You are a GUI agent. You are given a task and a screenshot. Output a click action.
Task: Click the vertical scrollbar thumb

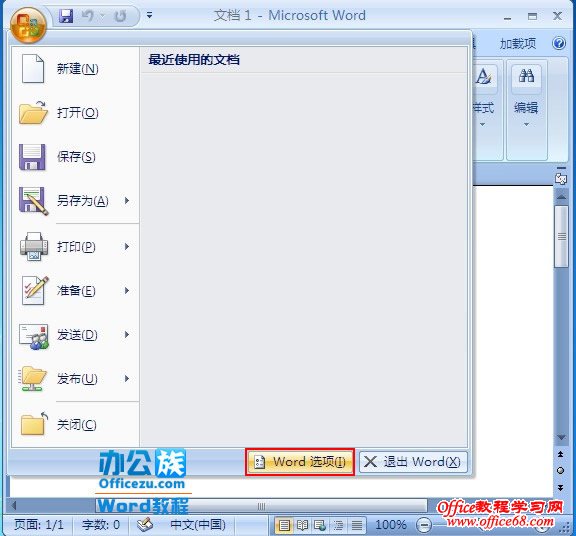pyautogui.click(x=562, y=237)
